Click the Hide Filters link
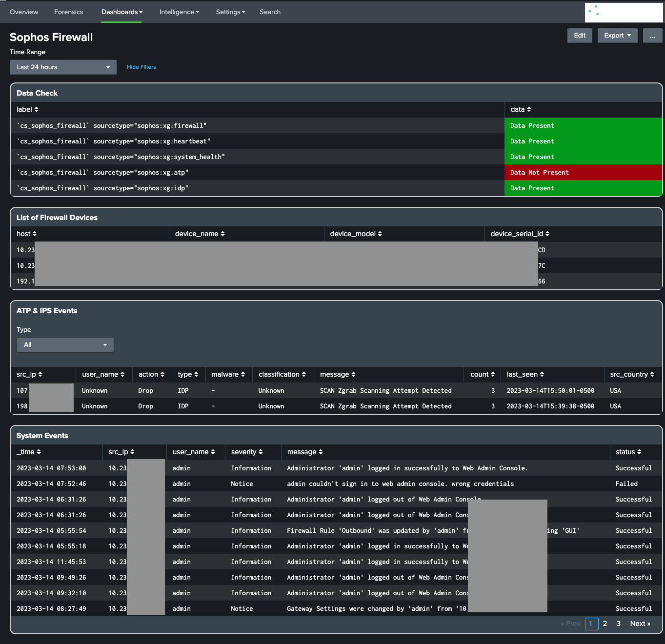Image resolution: width=665 pixels, height=644 pixels. tap(141, 67)
